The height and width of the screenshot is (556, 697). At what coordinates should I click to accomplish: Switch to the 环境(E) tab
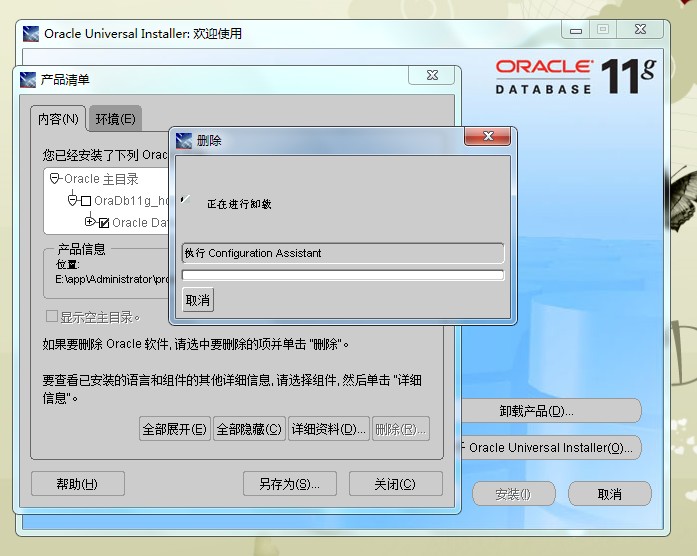point(116,119)
